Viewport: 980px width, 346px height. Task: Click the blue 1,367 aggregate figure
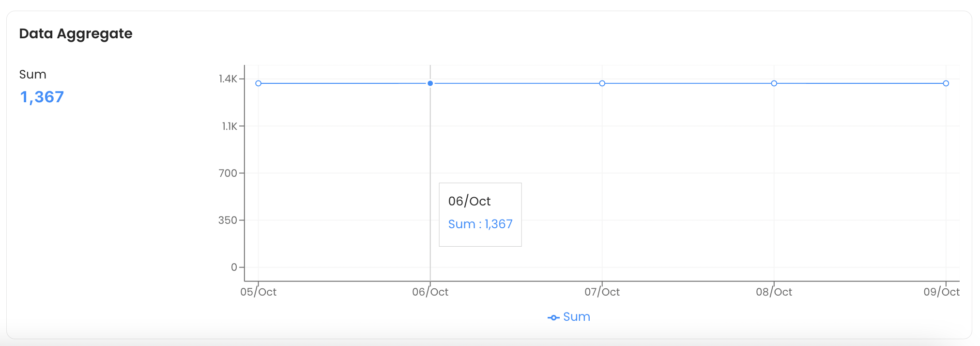[41, 96]
